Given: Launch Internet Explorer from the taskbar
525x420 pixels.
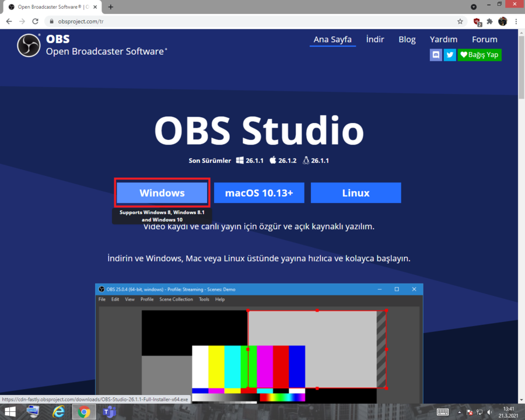Looking at the screenshot, I should pyautogui.click(x=58, y=412).
